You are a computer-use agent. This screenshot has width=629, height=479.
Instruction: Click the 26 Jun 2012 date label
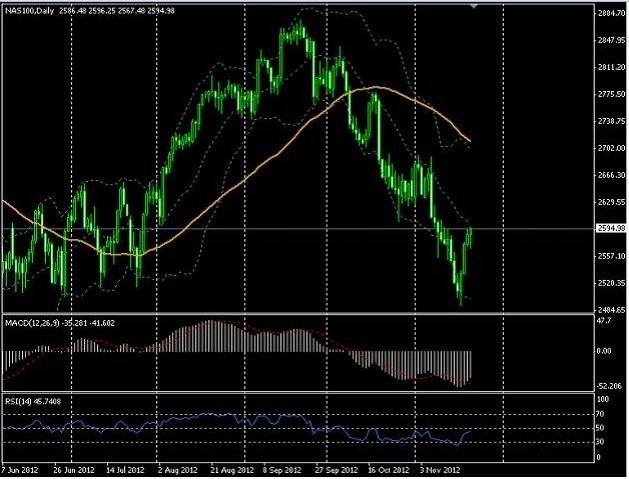point(74,470)
